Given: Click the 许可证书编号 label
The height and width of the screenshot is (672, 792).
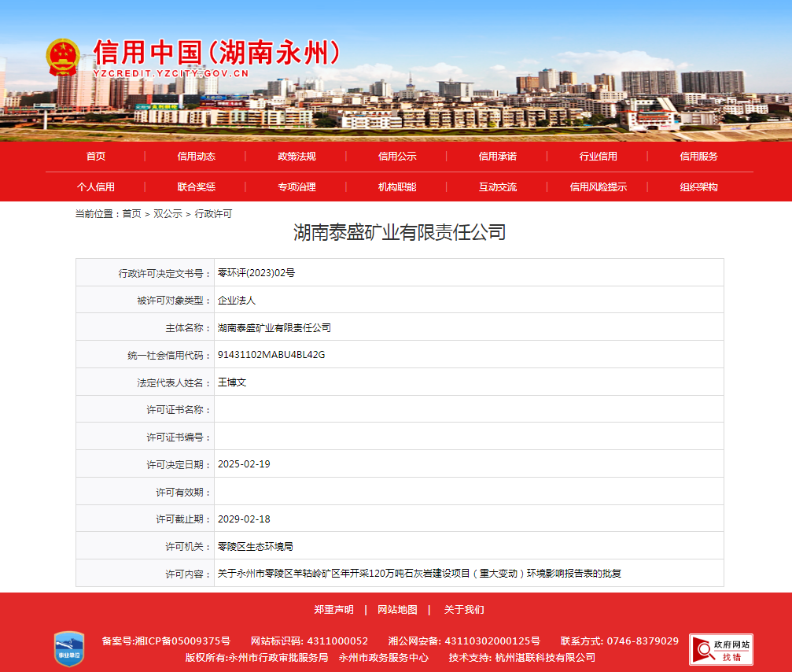Looking at the screenshot, I should coord(179,437).
